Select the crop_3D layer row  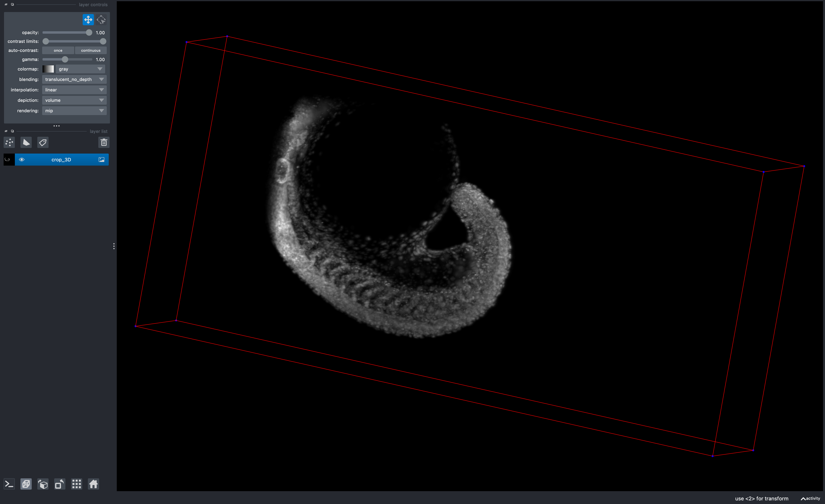point(56,160)
